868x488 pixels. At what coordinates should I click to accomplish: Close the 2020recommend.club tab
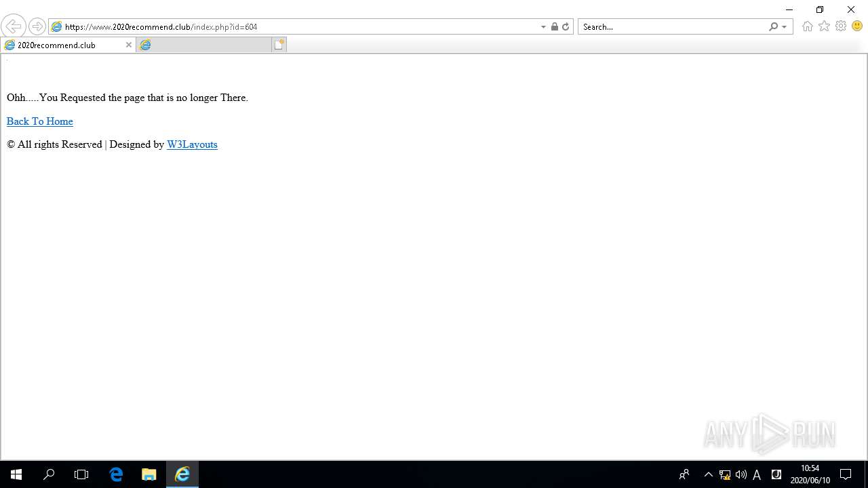129,45
